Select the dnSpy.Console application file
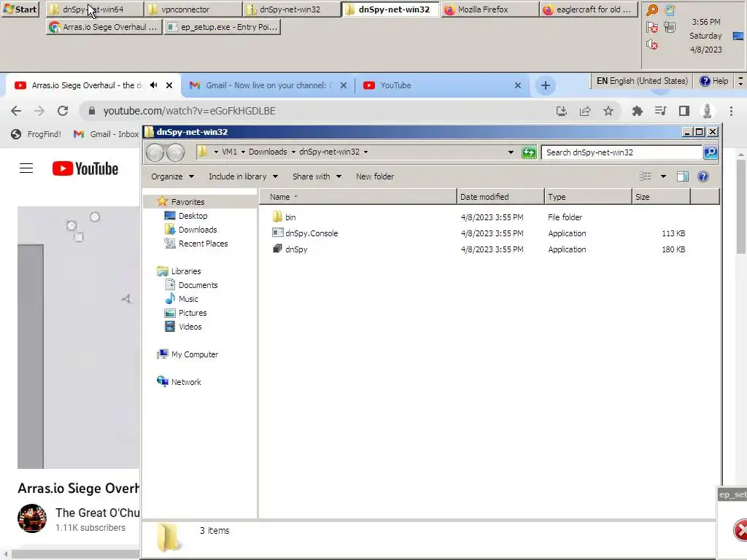Screen dimensions: 747x560 (x=305, y=233)
